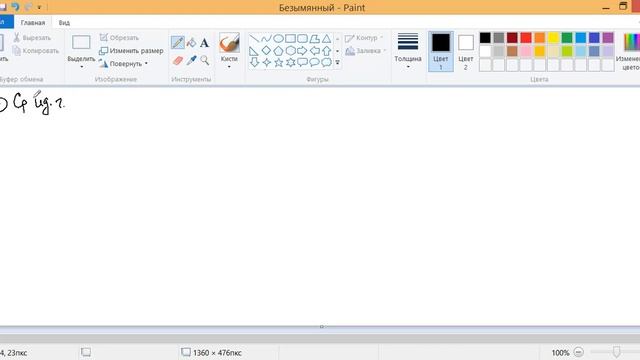Switch to the Вид ribbon tab
640x360 pixels.
[x=64, y=23]
